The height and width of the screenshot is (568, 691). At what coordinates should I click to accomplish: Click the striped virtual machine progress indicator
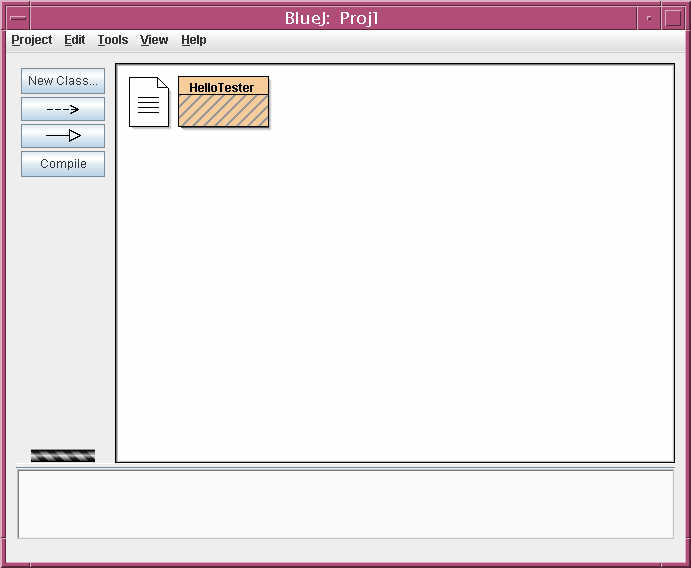pyautogui.click(x=63, y=455)
